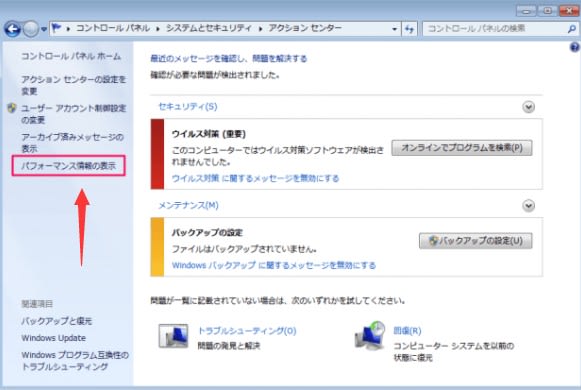
Task: Select コントロール パネル in the breadcrumb
Action: [x=113, y=28]
